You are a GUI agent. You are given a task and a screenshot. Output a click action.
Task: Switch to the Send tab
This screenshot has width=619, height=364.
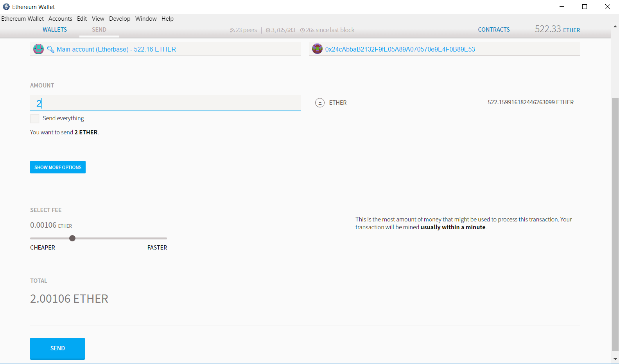(x=99, y=30)
